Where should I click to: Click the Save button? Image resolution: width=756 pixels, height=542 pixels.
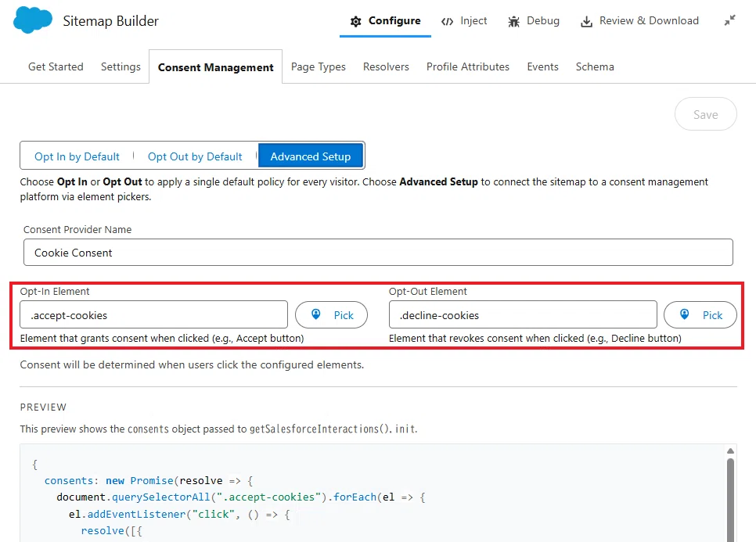pyautogui.click(x=705, y=114)
